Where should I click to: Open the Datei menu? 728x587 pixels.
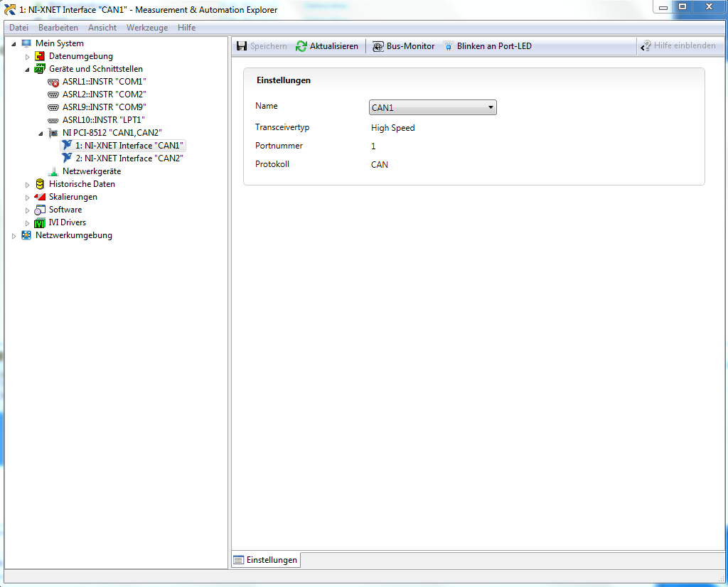click(x=18, y=28)
